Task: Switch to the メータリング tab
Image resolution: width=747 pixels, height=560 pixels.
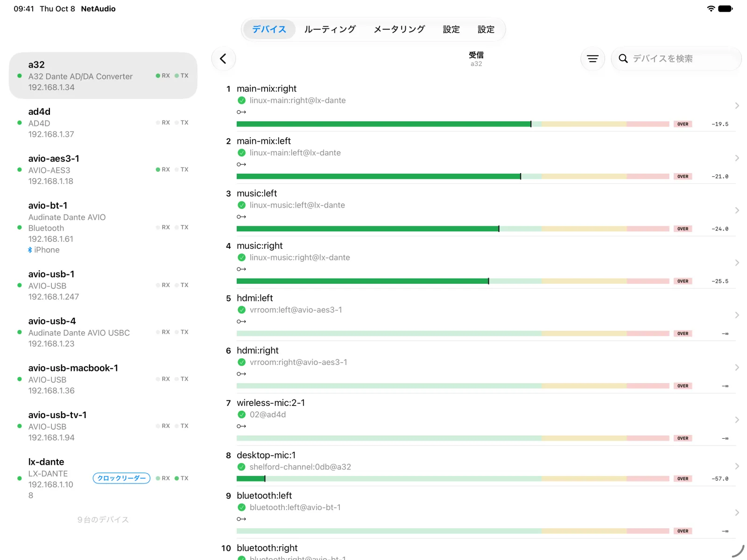Action: point(399,29)
